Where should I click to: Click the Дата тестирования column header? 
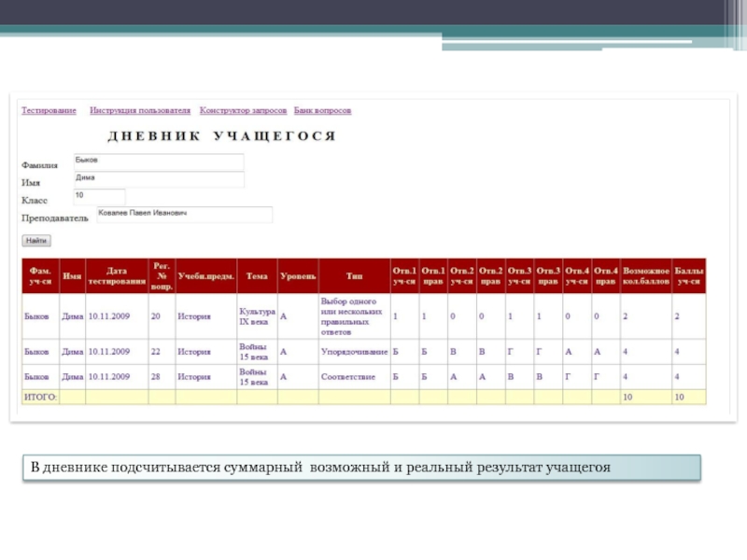point(117,276)
